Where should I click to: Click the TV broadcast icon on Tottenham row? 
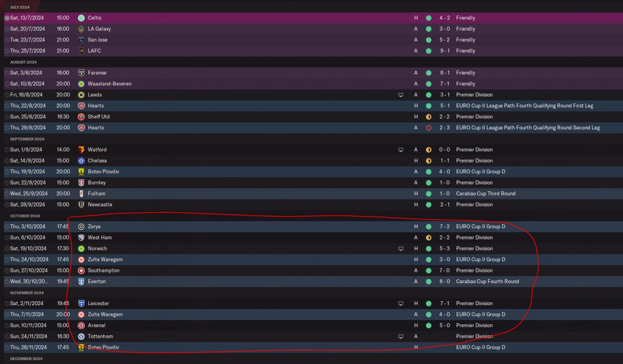click(x=401, y=336)
